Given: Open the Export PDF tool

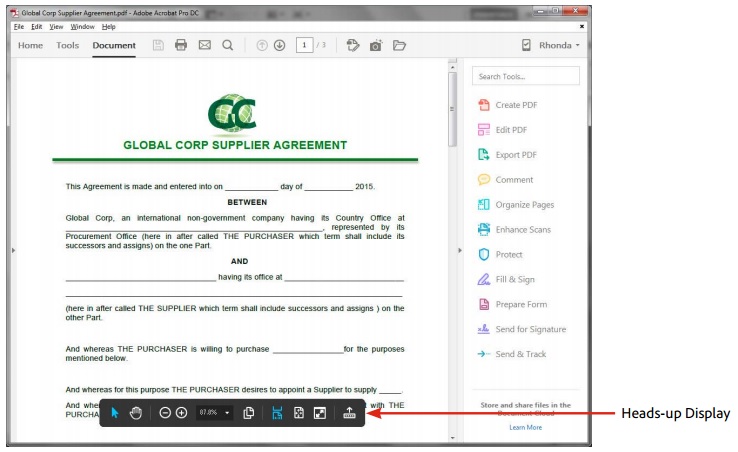Looking at the screenshot, I should (x=515, y=155).
